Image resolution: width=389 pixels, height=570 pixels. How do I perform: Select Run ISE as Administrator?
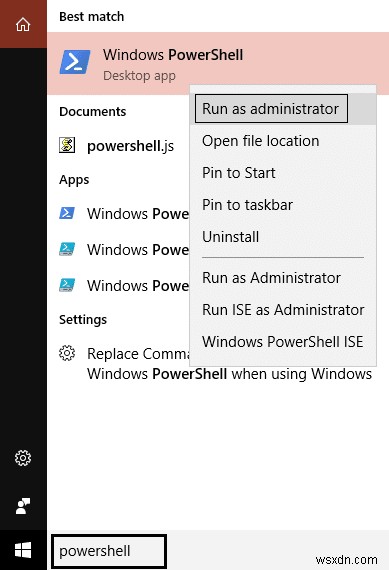[x=283, y=310]
